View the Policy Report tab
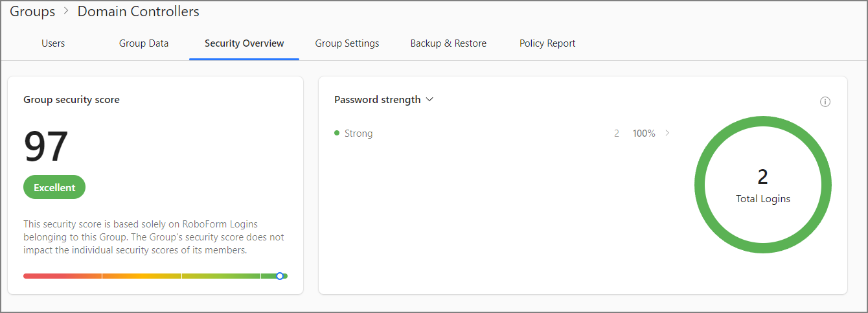The image size is (868, 313). 547,43
